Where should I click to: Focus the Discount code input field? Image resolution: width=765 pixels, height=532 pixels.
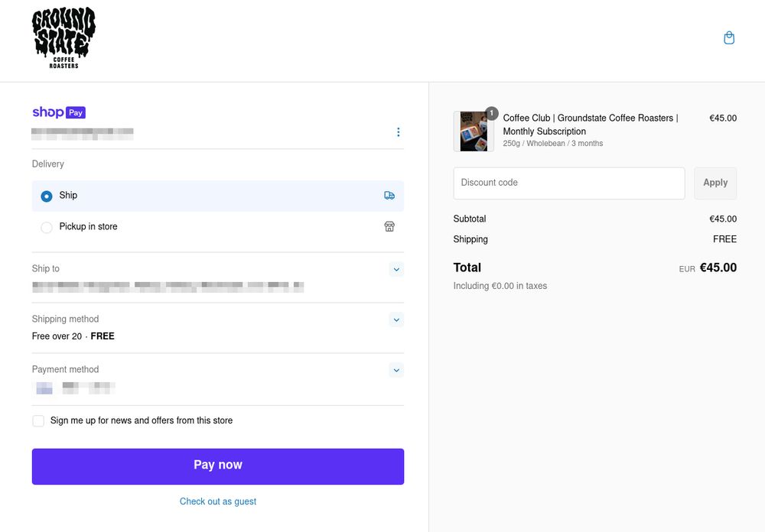[568, 183]
